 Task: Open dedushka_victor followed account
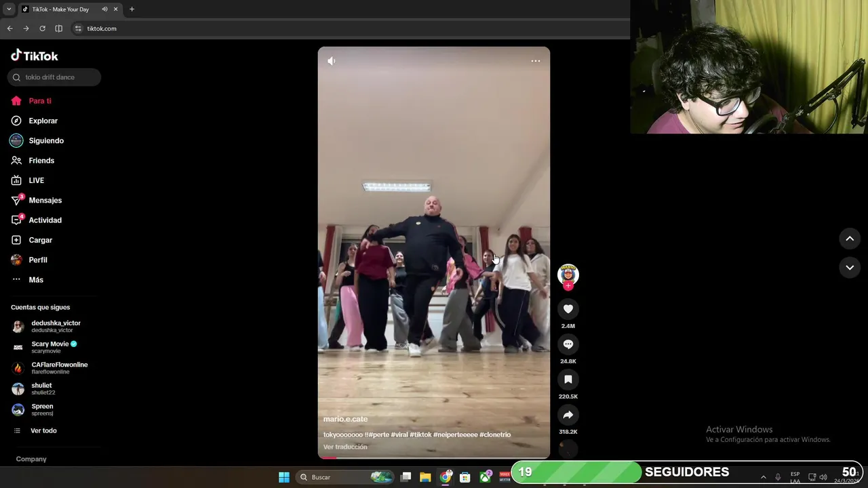54,326
